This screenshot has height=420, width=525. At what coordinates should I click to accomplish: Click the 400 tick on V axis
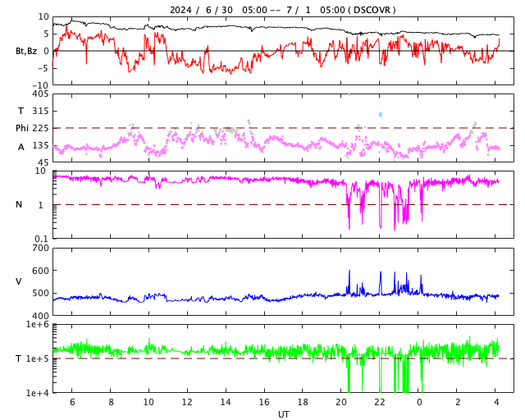(x=40, y=316)
